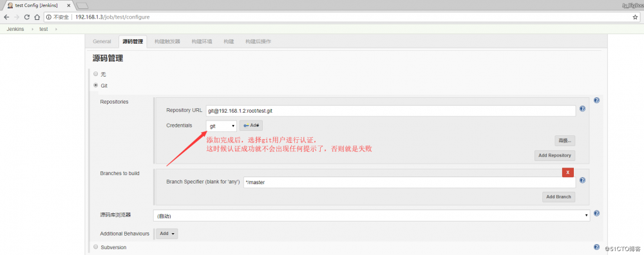The image size is (644, 255).
Task: Focus the Branch Specifier input field
Action: (410, 182)
